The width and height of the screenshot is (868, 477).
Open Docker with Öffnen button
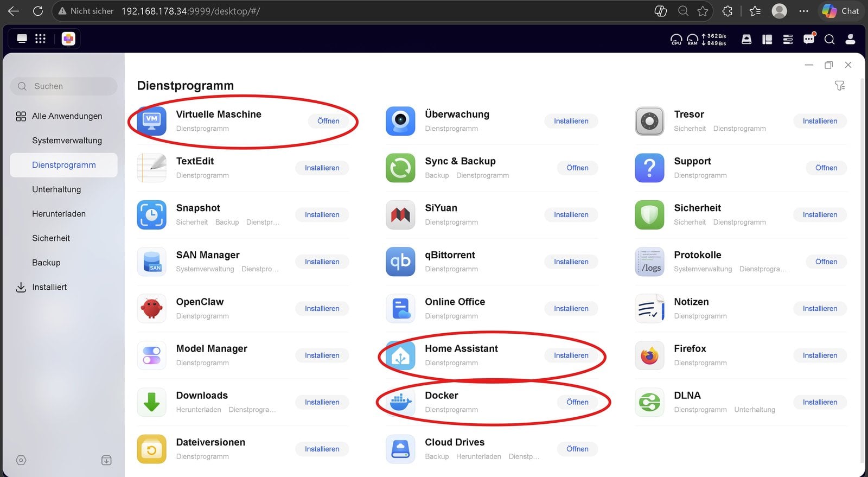(x=577, y=402)
